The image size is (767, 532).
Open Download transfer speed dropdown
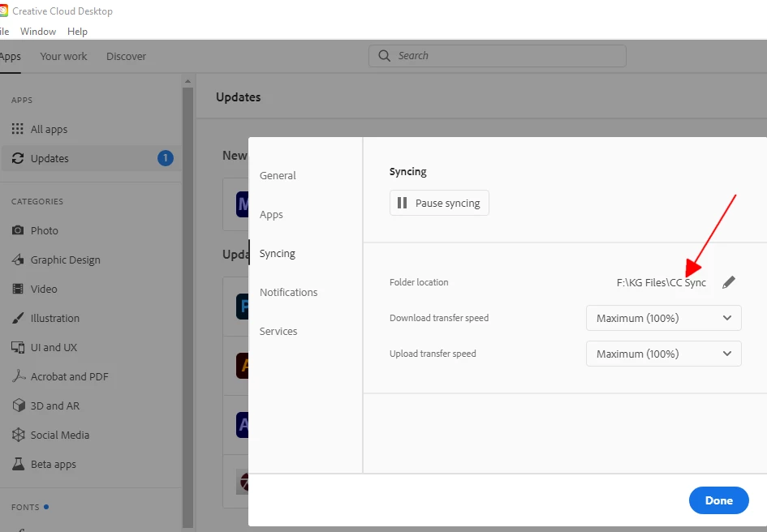663,318
